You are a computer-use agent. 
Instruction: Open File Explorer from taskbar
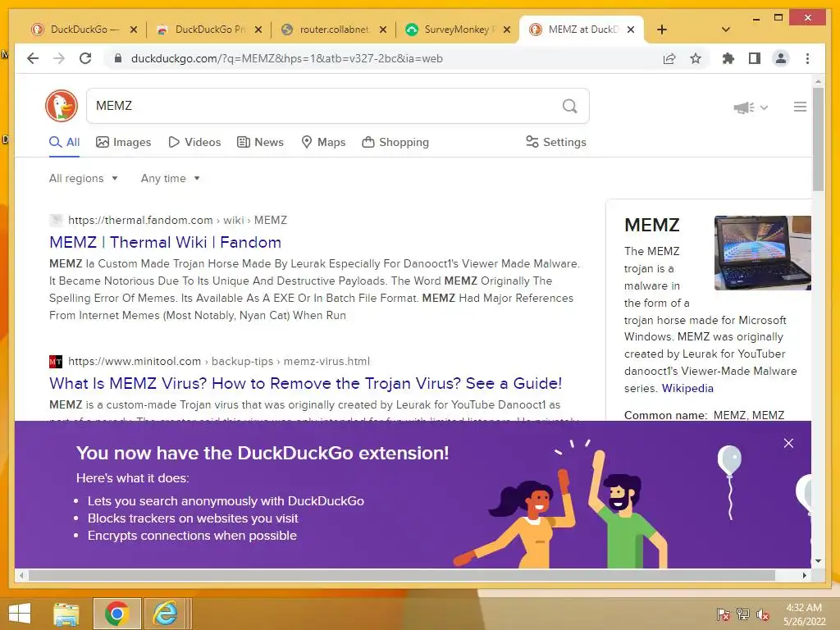(66, 614)
